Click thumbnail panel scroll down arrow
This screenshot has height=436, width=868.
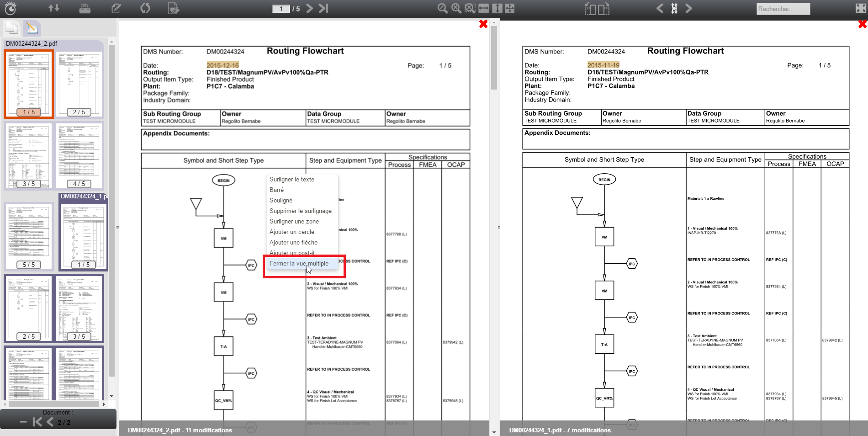coord(111,396)
